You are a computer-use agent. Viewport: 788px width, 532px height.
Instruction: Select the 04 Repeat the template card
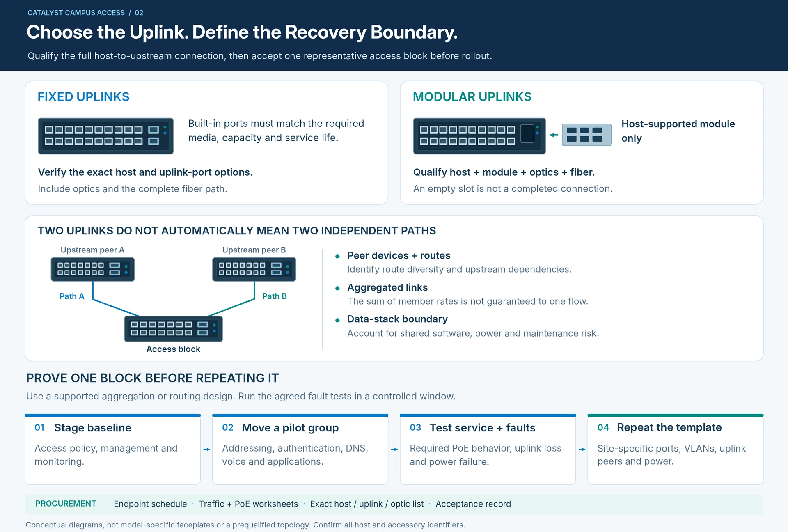point(675,449)
